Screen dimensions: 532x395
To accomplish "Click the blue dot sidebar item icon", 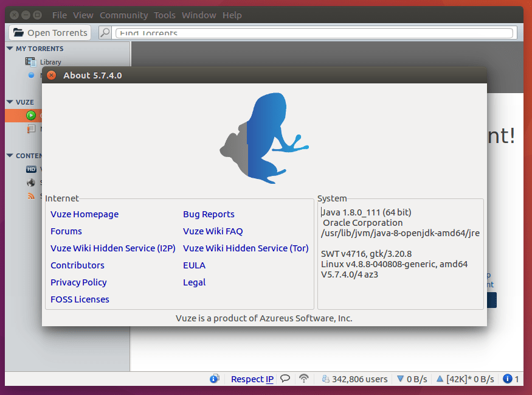I will 31,75.
